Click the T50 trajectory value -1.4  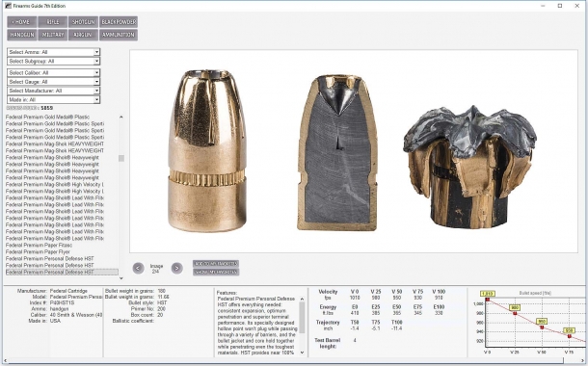click(355, 328)
